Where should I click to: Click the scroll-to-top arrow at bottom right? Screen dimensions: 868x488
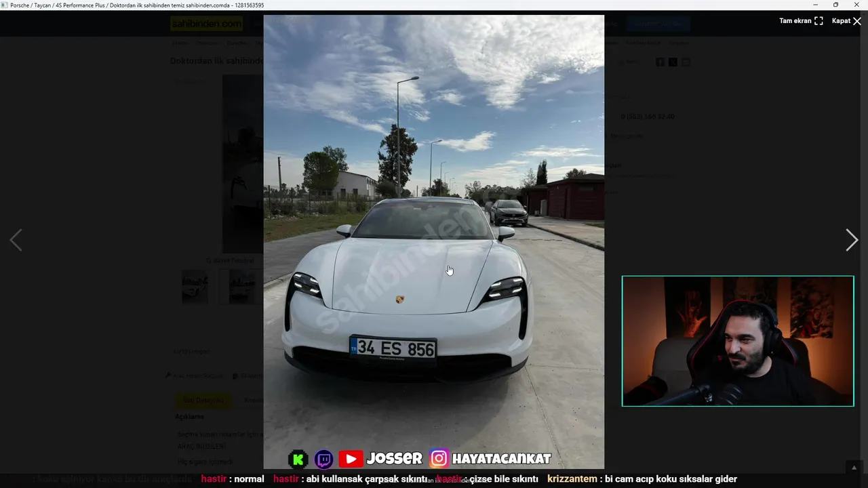854,468
